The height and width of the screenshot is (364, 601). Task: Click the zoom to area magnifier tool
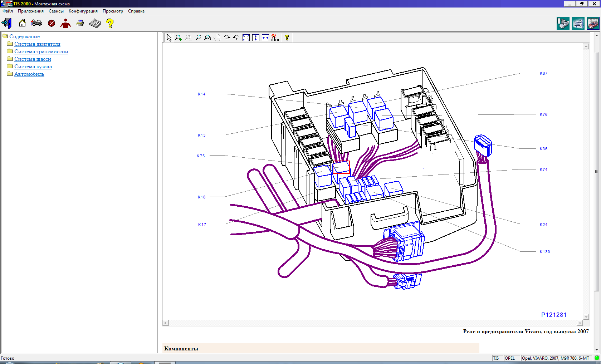(x=207, y=38)
